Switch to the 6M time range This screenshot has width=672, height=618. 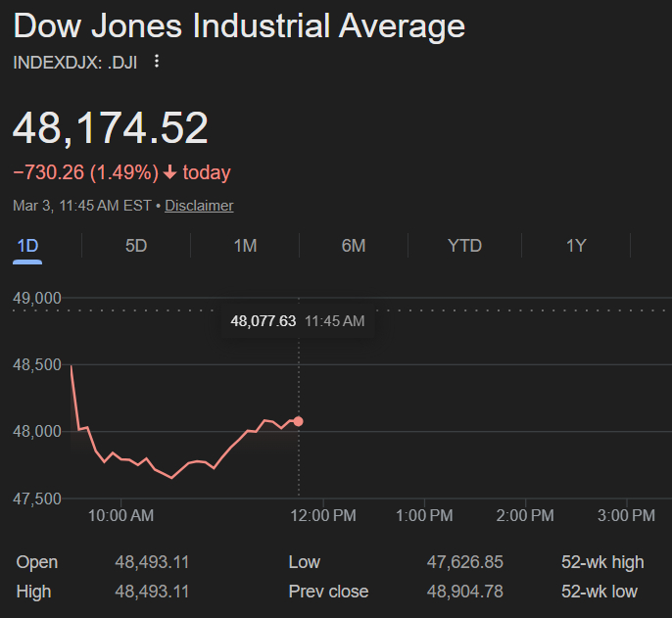354,246
